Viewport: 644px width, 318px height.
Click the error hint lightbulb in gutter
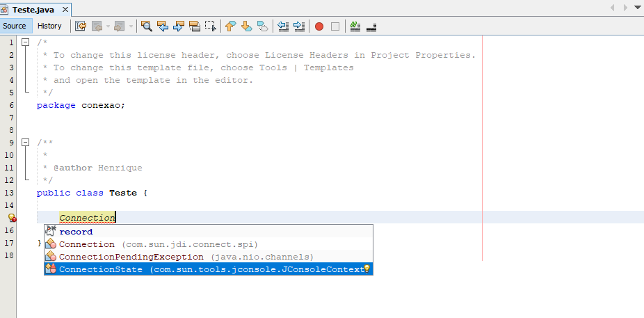click(12, 218)
